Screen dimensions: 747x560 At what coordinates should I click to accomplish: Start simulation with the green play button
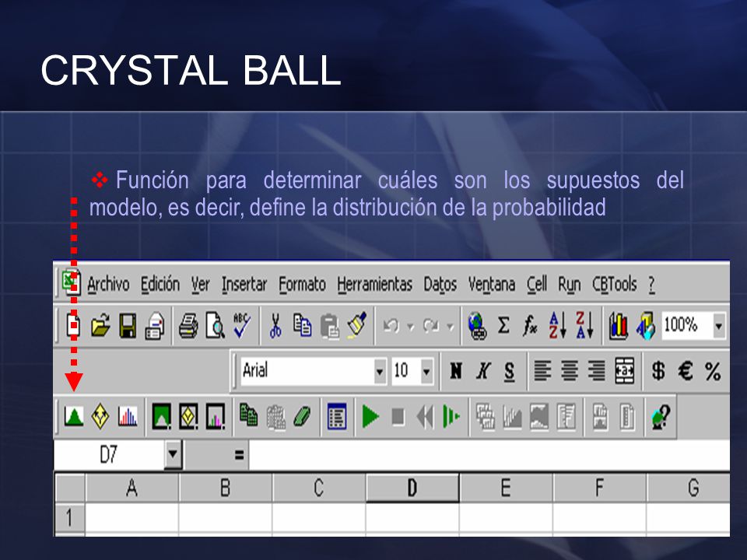[370, 417]
